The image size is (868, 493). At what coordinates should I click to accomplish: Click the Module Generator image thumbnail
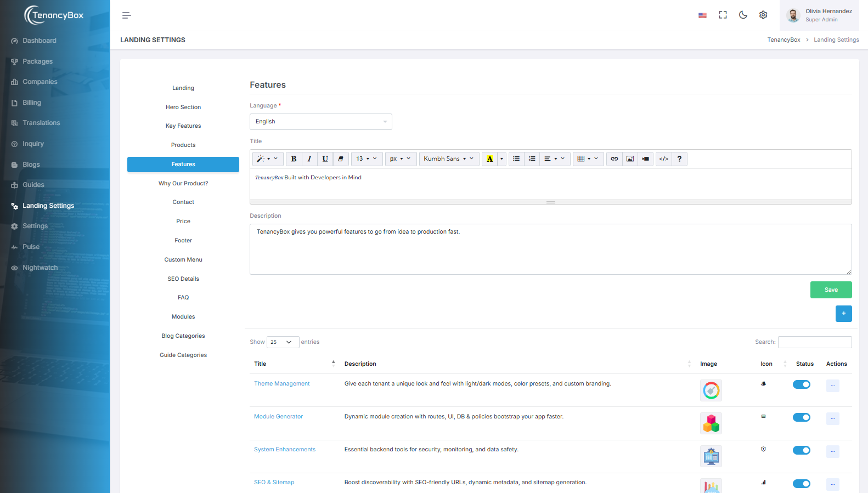click(x=711, y=423)
